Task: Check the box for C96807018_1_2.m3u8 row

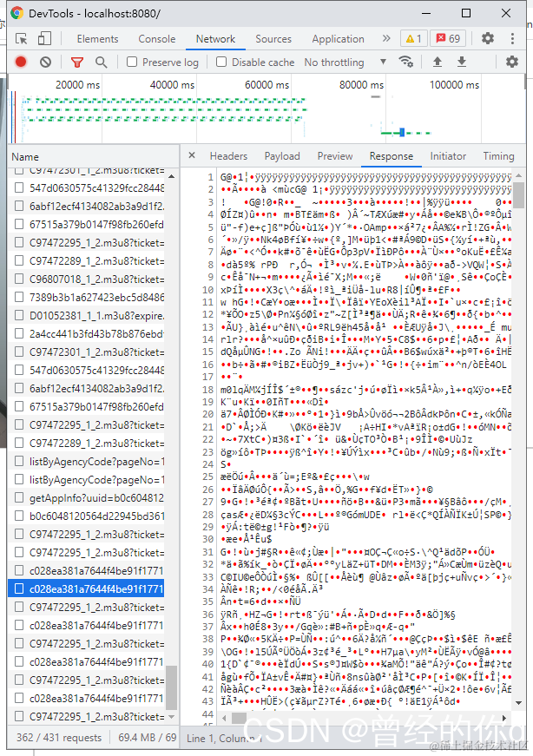Action: [19, 279]
